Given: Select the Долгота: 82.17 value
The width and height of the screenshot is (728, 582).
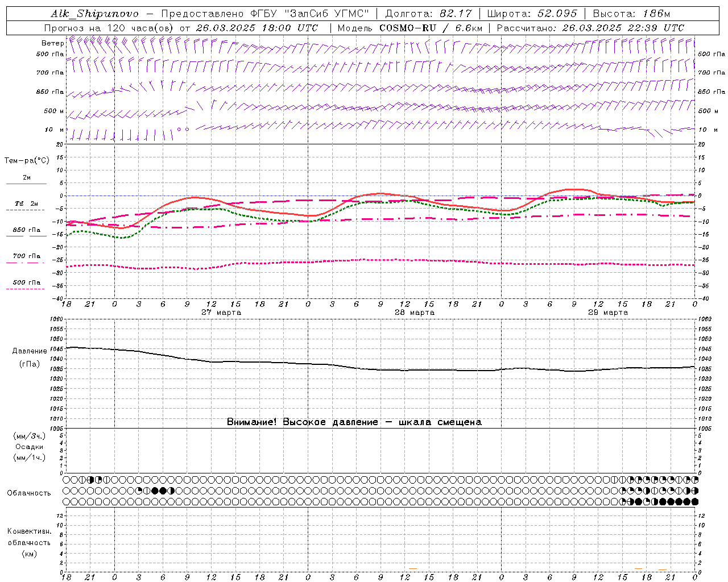Looking at the screenshot, I should pyautogui.click(x=428, y=14).
